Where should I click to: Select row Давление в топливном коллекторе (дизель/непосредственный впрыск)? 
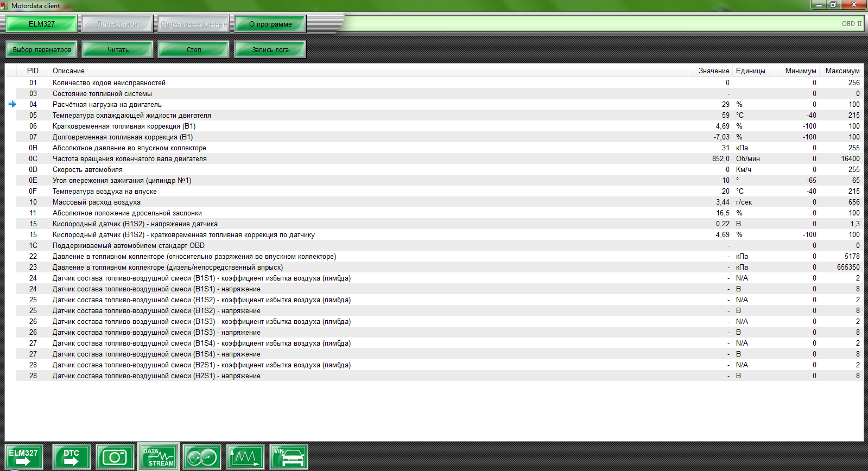pos(440,267)
